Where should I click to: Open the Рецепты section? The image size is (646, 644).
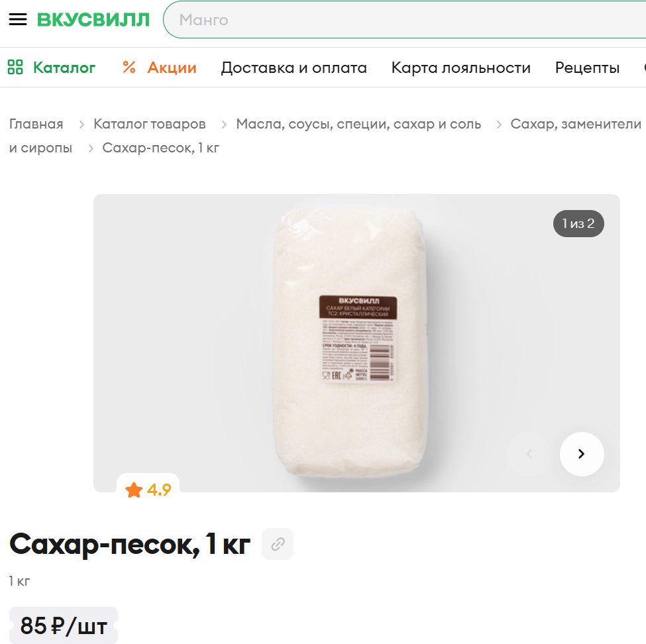click(587, 68)
